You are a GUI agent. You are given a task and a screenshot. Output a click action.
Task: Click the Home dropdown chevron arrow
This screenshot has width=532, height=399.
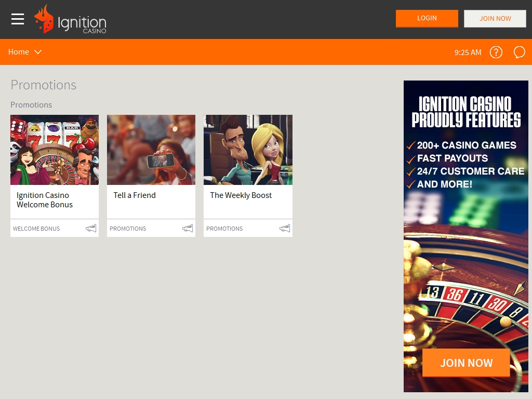click(38, 52)
